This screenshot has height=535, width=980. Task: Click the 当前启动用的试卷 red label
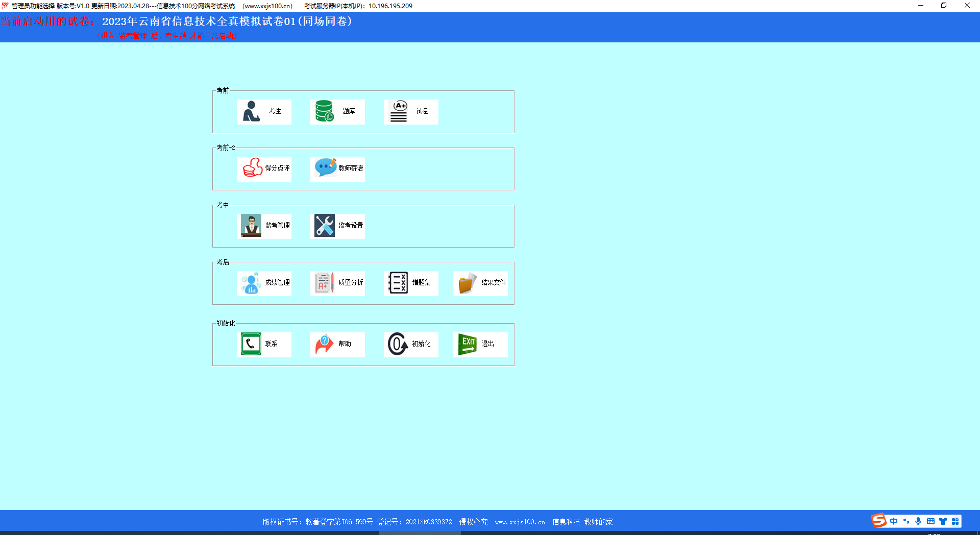(47, 21)
